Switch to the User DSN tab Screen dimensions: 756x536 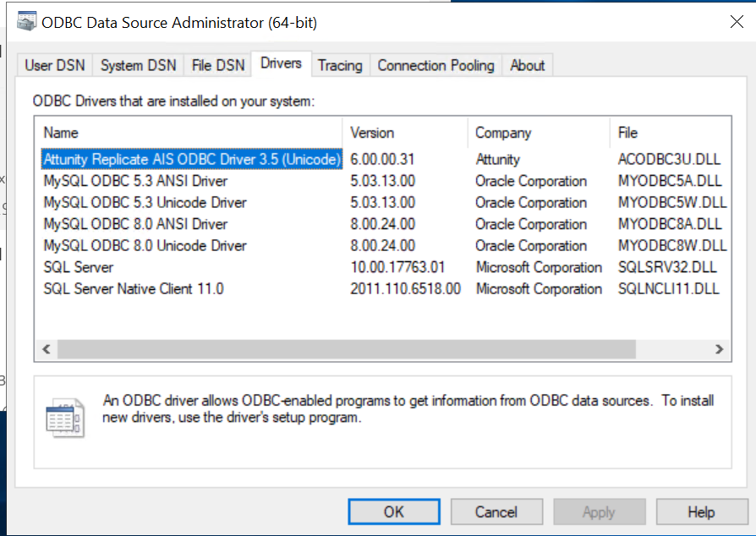[x=55, y=65]
